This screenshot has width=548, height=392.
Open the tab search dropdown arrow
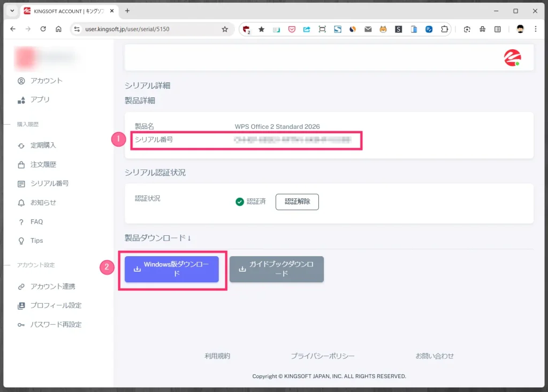click(x=12, y=11)
